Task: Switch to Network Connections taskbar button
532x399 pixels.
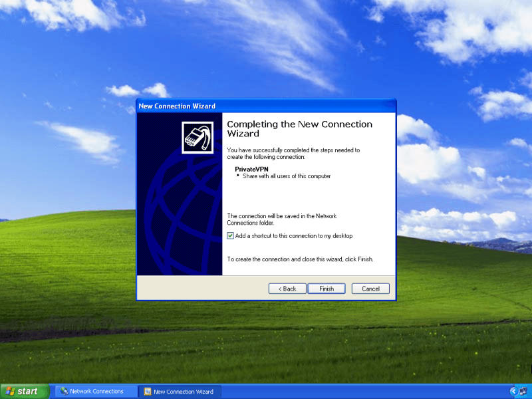Action: coord(96,392)
